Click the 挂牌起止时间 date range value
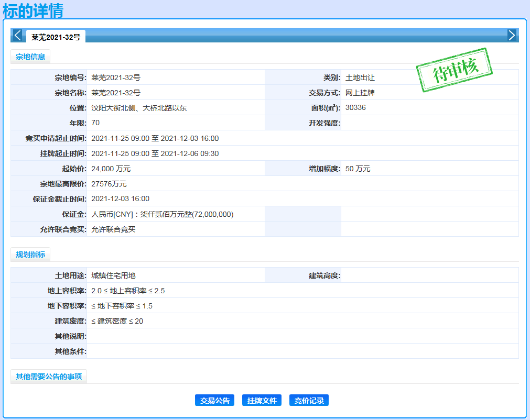This screenshot has height=420, width=530. point(155,153)
